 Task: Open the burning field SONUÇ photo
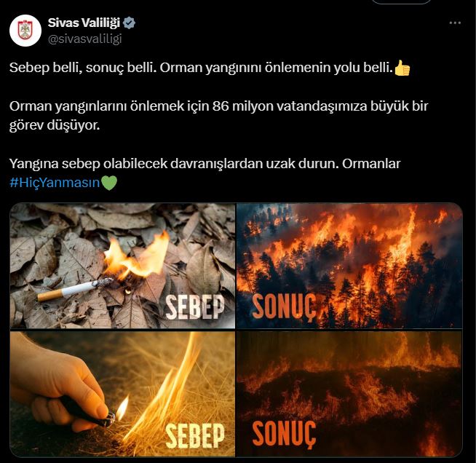click(x=349, y=394)
